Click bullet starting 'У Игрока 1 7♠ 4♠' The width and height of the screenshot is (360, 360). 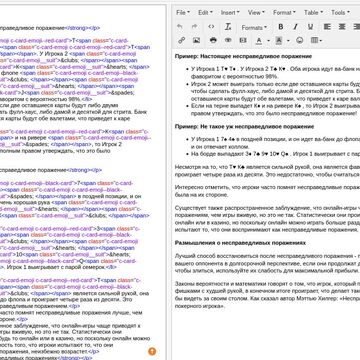(x=275, y=142)
